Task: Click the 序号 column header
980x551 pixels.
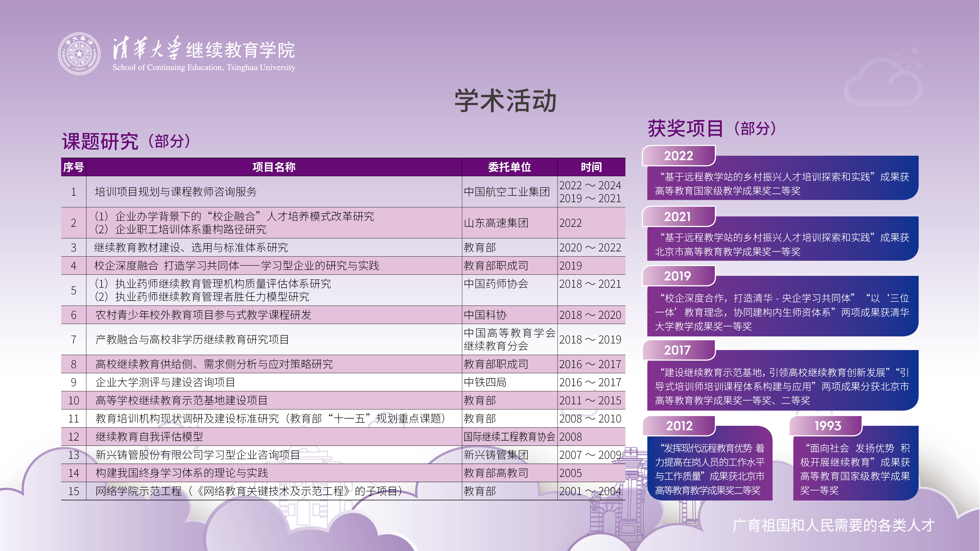Action: tap(73, 167)
